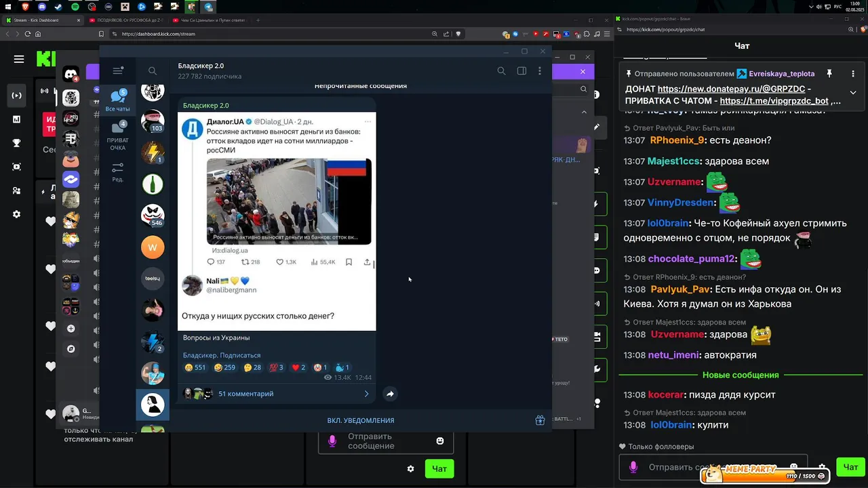Viewport: 868px width, 488px height.
Task: Open lightning avatar chat with 1 unread
Action: tap(153, 152)
